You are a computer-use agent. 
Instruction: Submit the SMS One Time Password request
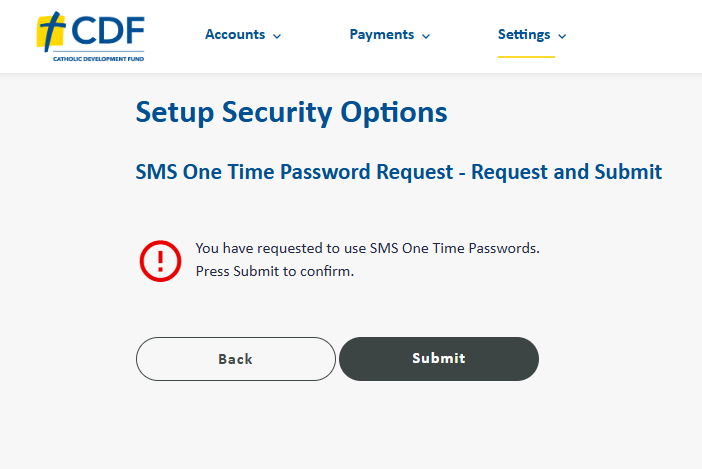(x=439, y=359)
